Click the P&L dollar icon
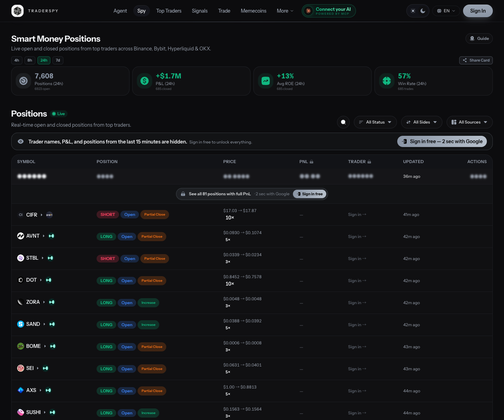Screen dimensions: 504x420 (145, 81)
